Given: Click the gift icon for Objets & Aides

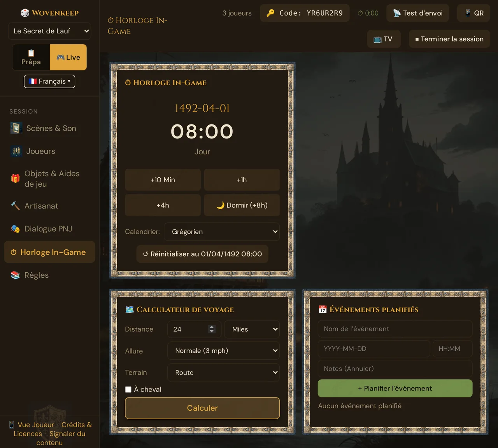Looking at the screenshot, I should pyautogui.click(x=15, y=178).
